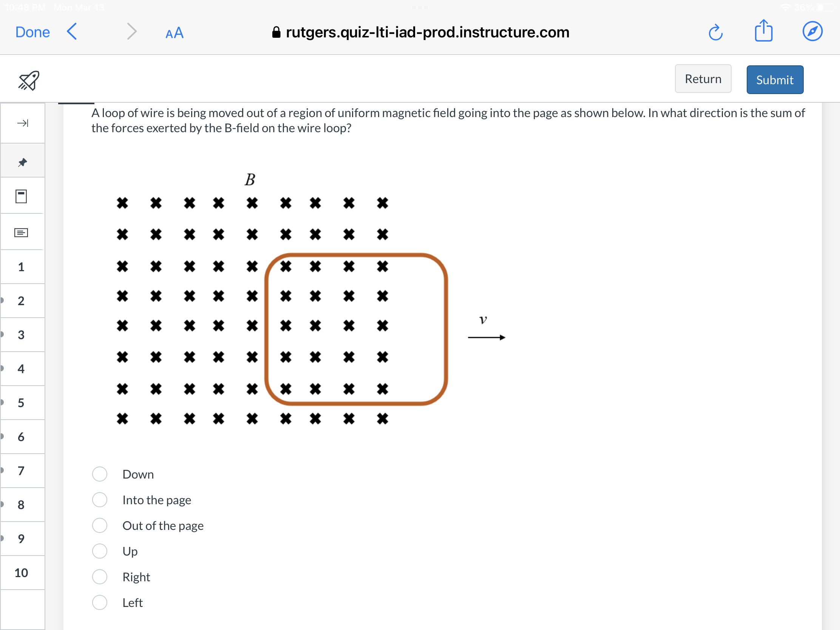This screenshot has height=630, width=840.
Task: Select the 'Down' answer option
Action: tap(99, 474)
